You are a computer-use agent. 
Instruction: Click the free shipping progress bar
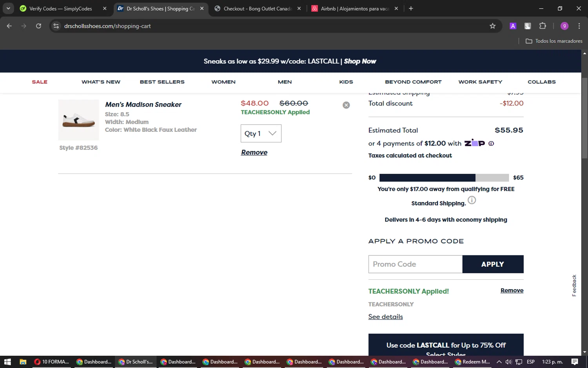coord(444,178)
